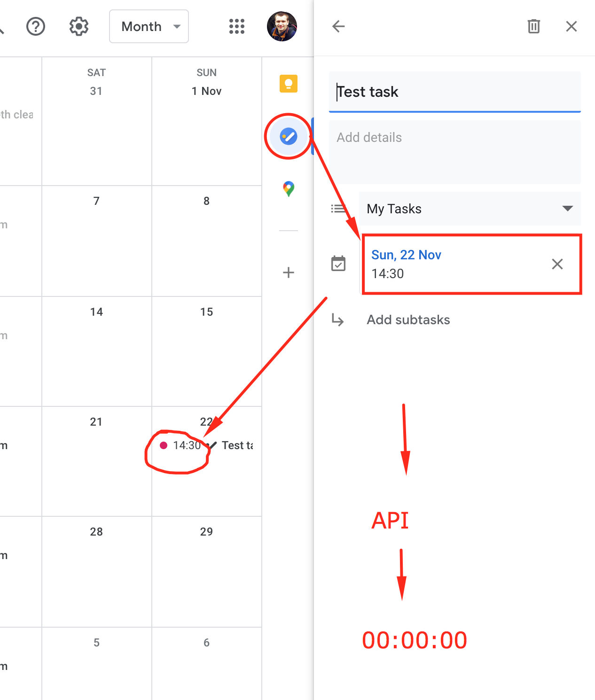This screenshot has width=595, height=700.
Task: Open the Settings gear menu
Action: coord(79,26)
